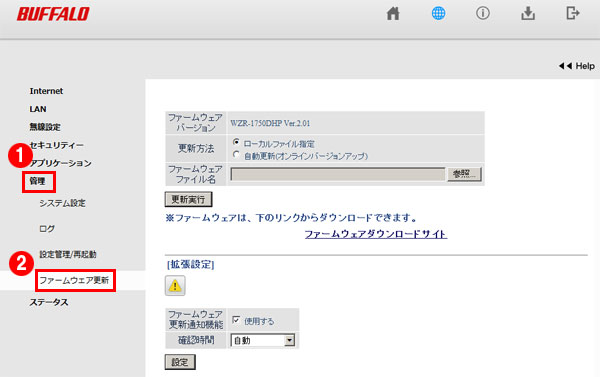Open the information circle icon

[x=483, y=13]
